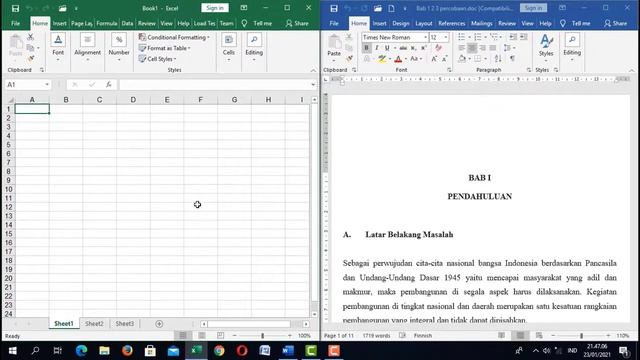Click Numbering list icon in Word
Image resolution: width=640 pixels, height=360 pixels.
tap(477, 37)
